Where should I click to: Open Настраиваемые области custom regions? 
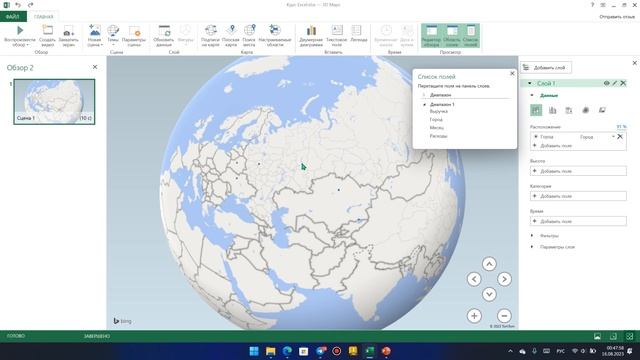[x=275, y=36]
